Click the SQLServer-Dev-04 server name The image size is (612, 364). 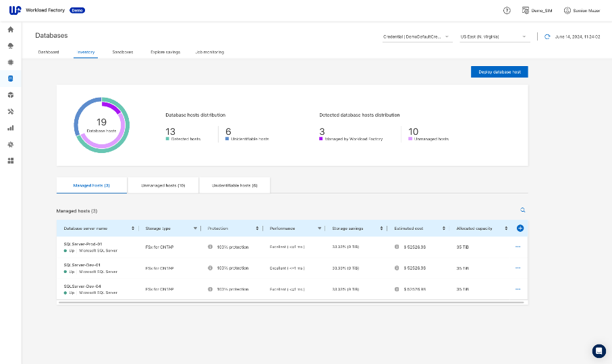[82, 286]
